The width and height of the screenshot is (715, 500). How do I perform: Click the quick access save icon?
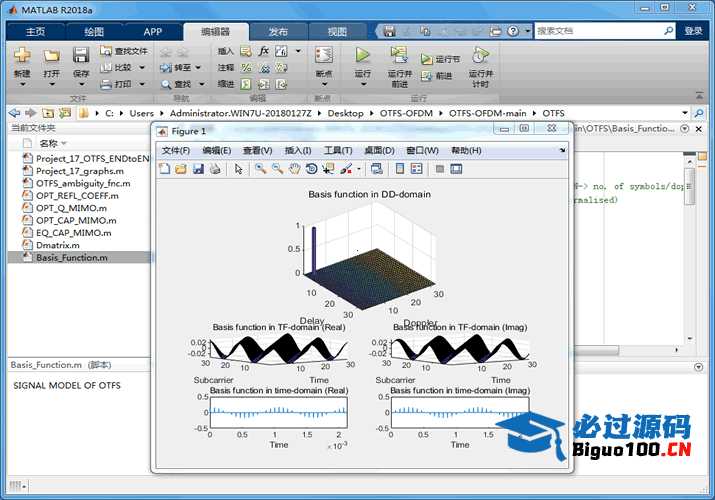pos(389,31)
